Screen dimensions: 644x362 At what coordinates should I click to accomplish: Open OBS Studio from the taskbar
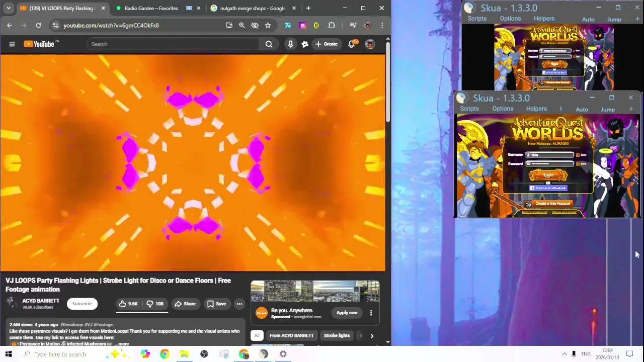click(204, 354)
